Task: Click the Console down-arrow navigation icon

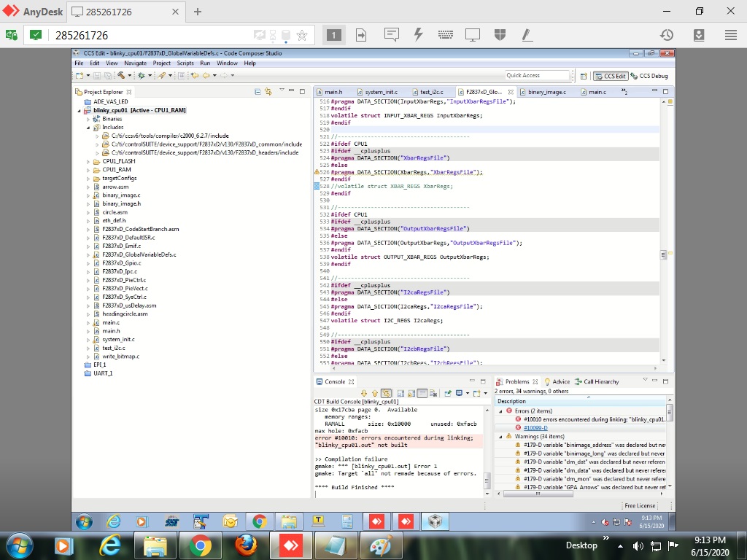Action: click(x=364, y=392)
